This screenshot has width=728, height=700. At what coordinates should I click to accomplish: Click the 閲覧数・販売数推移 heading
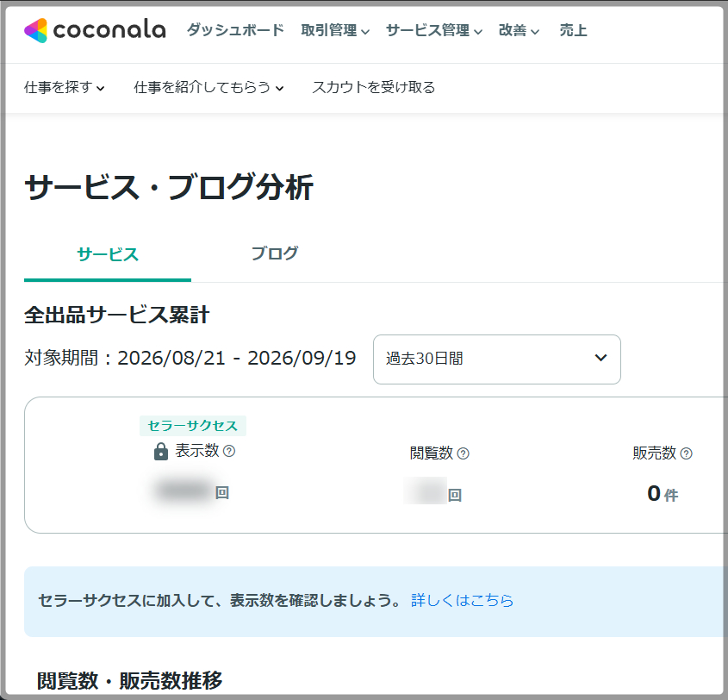tap(130, 681)
